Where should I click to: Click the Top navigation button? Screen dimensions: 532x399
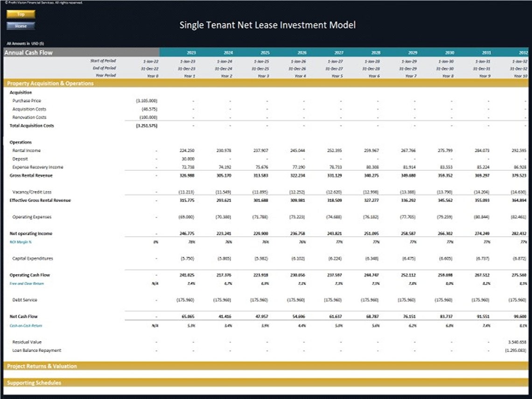(x=20, y=14)
